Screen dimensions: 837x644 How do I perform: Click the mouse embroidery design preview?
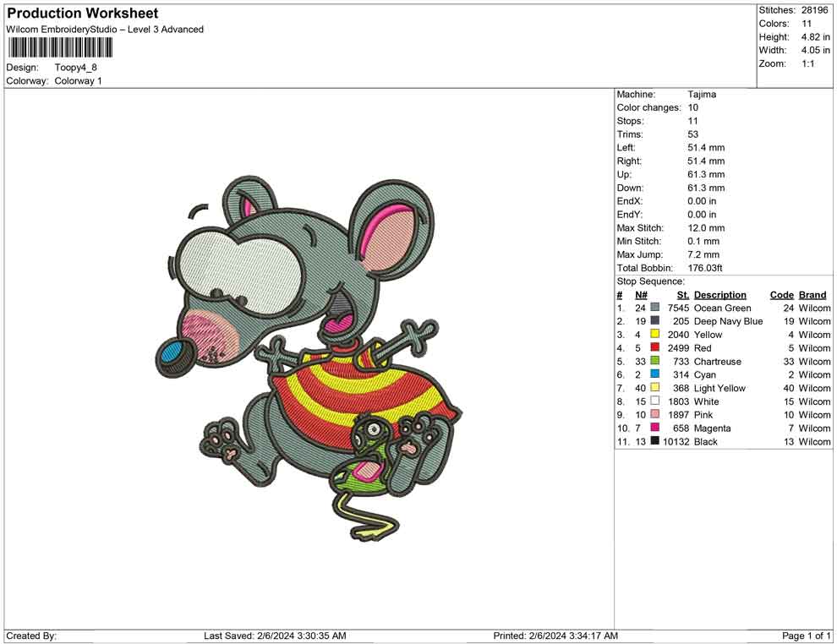click(308, 357)
